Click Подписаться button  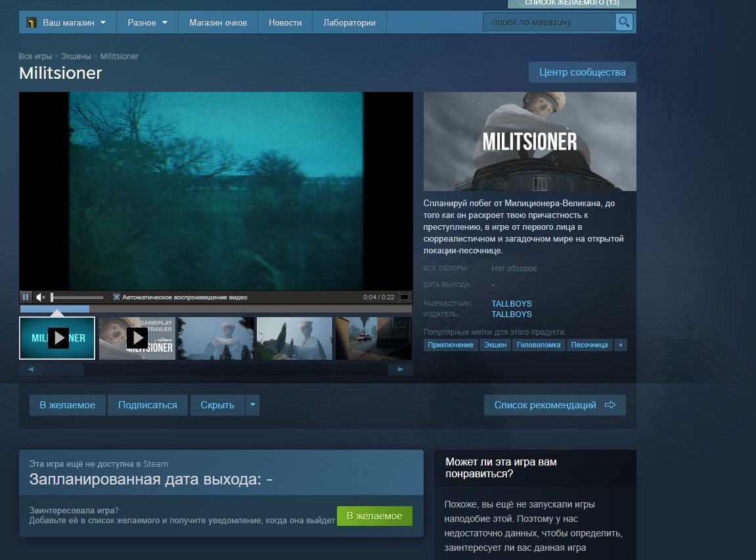148,405
